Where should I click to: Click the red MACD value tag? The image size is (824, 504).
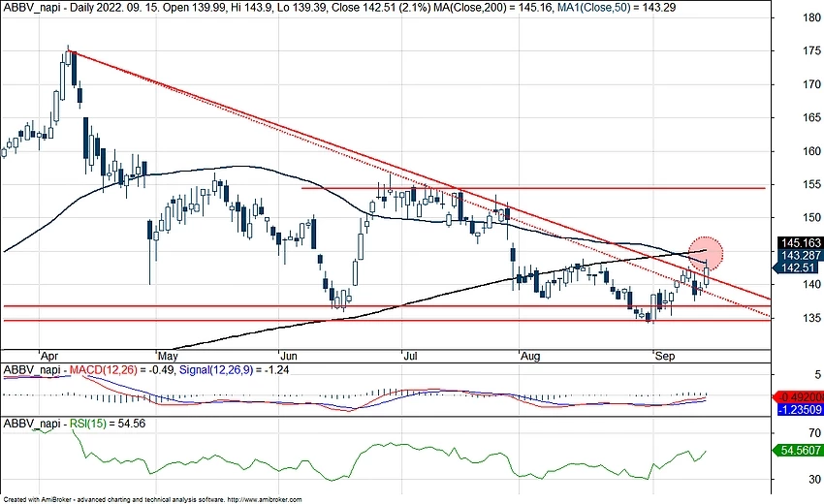[798, 397]
